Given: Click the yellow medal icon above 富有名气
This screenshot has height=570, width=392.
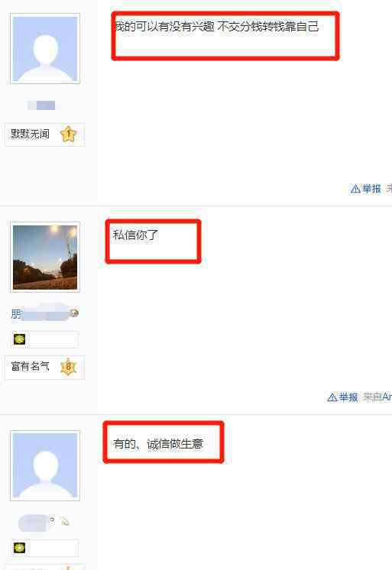Looking at the screenshot, I should click(19, 338).
